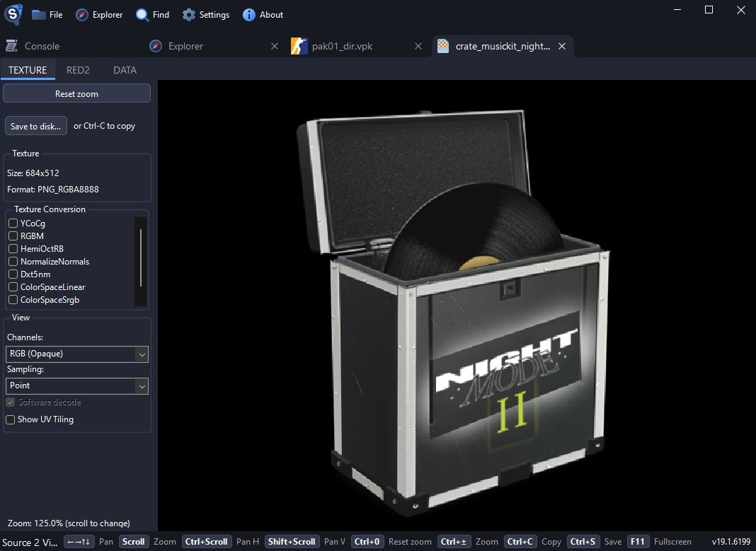
Task: Toggle the Software decode checkbox
Action: (10, 402)
